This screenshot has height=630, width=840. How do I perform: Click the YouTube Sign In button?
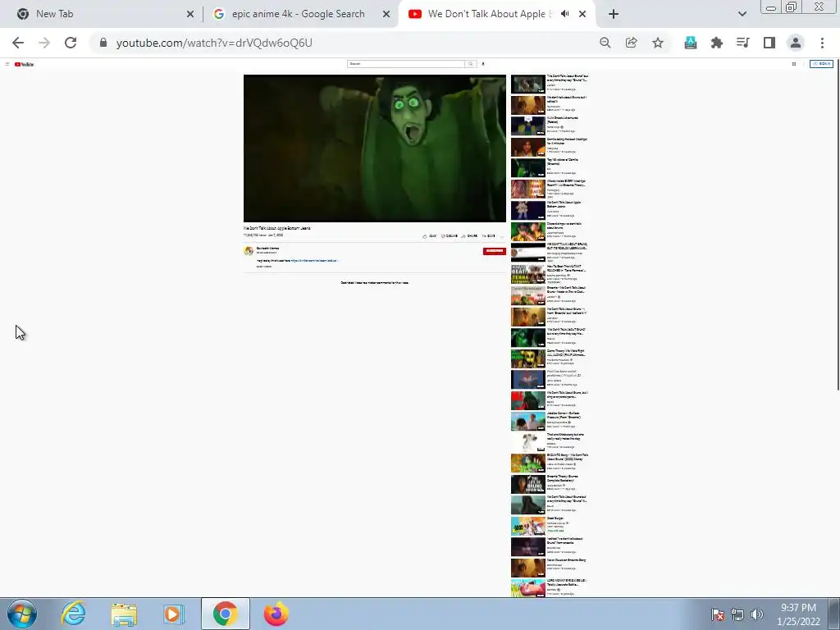click(x=821, y=64)
